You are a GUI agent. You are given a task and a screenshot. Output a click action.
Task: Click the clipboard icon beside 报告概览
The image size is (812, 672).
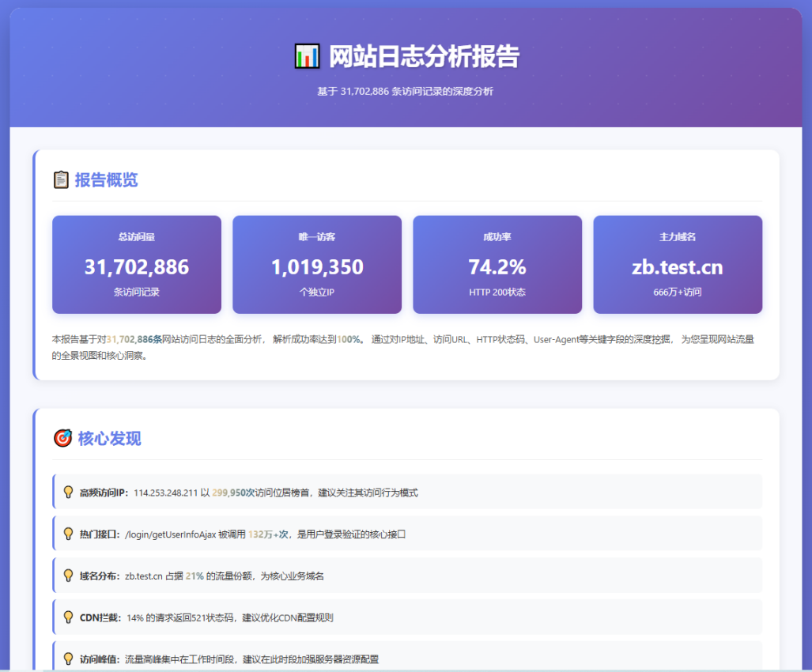point(61,179)
